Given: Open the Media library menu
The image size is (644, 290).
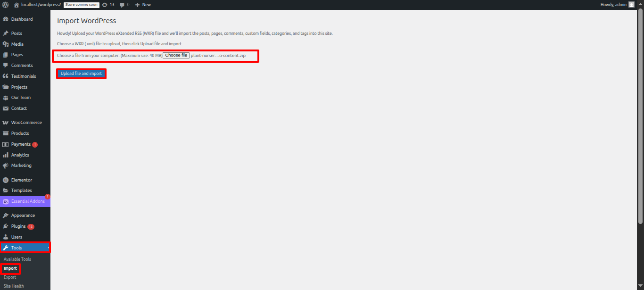Looking at the screenshot, I should click(x=17, y=44).
